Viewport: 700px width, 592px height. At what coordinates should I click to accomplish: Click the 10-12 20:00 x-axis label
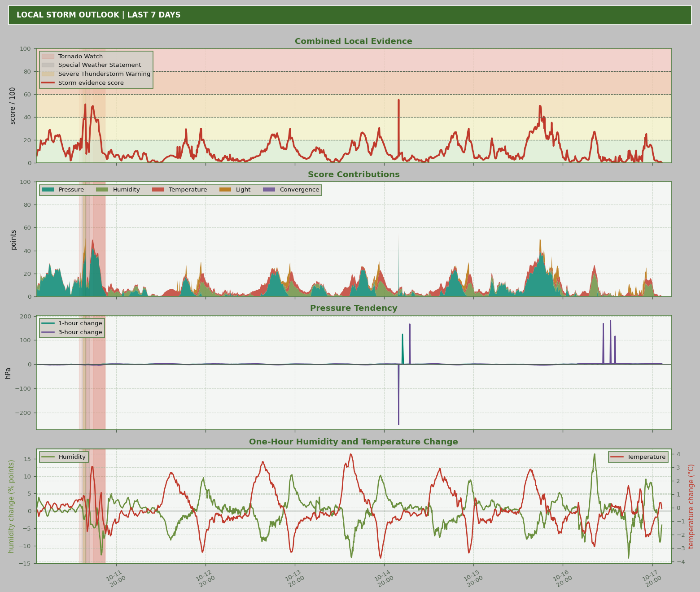tap(205, 578)
